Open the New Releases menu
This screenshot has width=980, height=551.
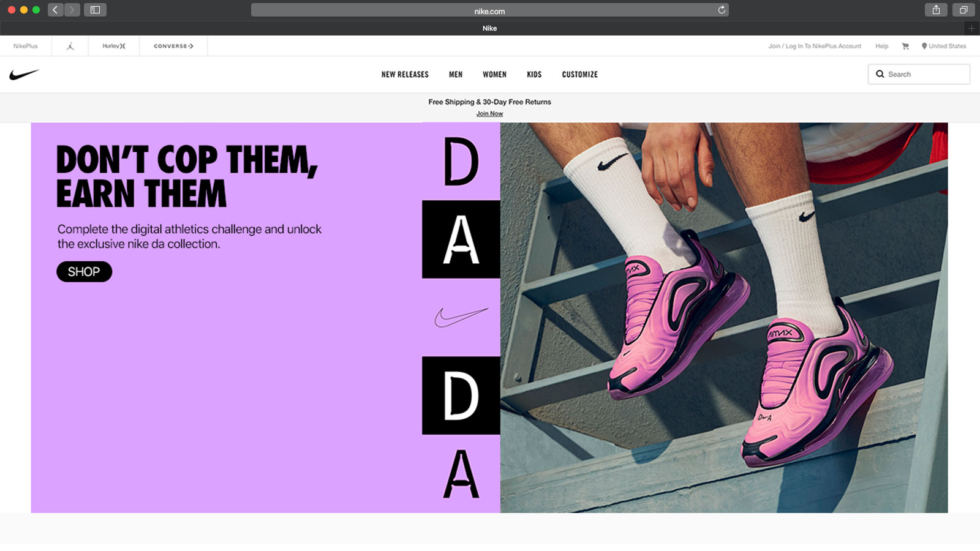[x=405, y=75]
